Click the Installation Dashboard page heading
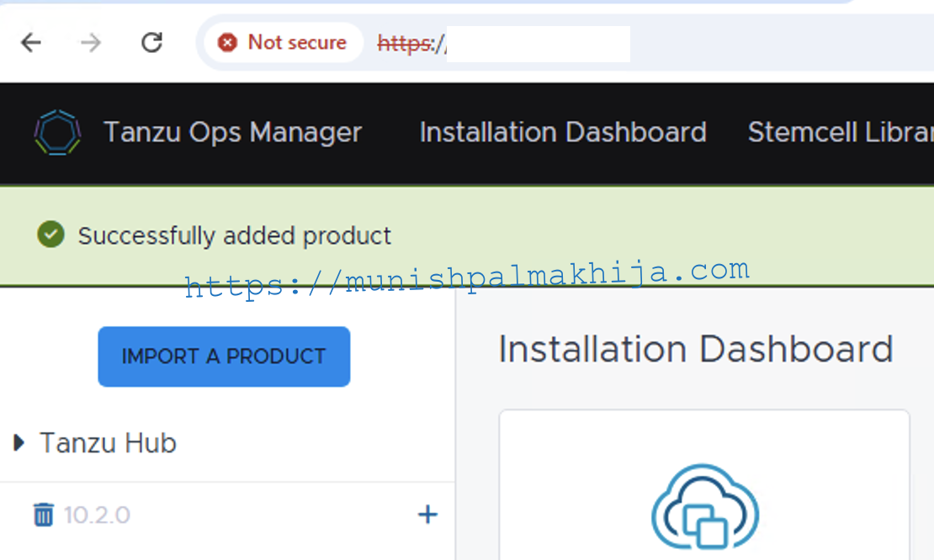The width and height of the screenshot is (934, 560). 696,349
